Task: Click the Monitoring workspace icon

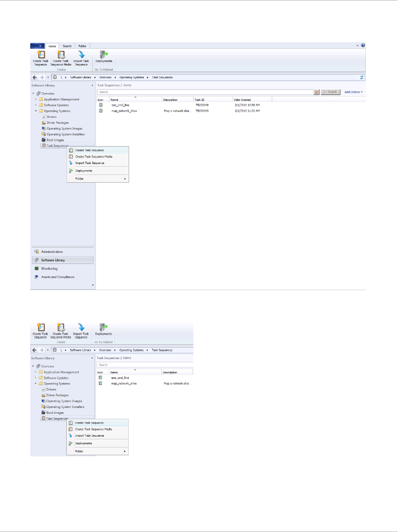Action: pos(36,268)
